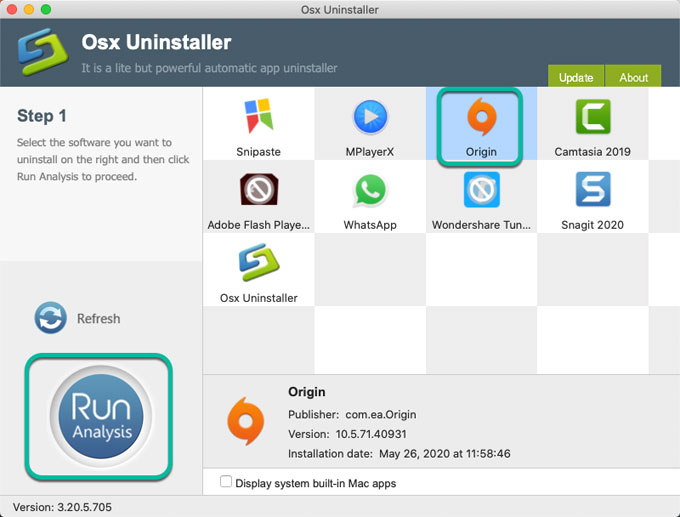Screen dimensions: 680x517
Task: Click the Version 10.5.71.40931 text
Action: tap(347, 434)
